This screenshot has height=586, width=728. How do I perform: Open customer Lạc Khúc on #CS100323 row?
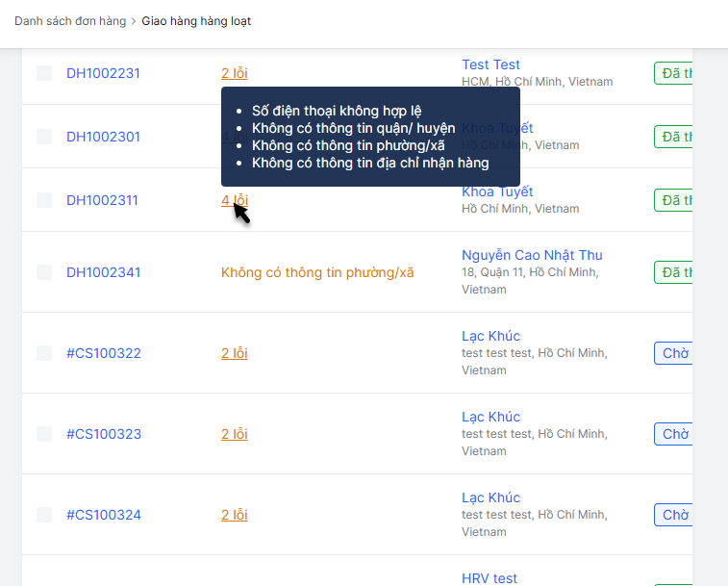pos(490,417)
